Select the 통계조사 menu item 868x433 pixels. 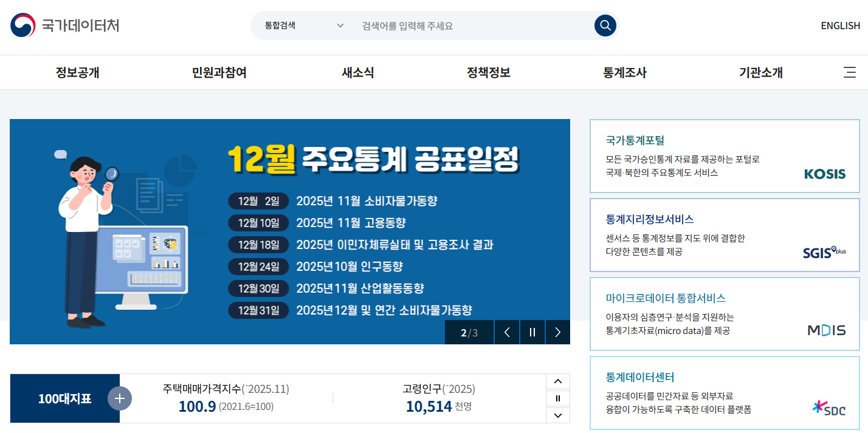[x=623, y=72]
